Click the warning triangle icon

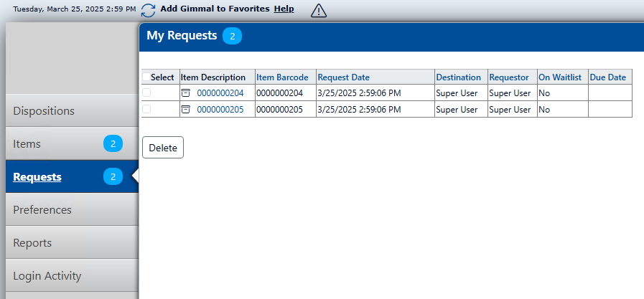click(319, 10)
